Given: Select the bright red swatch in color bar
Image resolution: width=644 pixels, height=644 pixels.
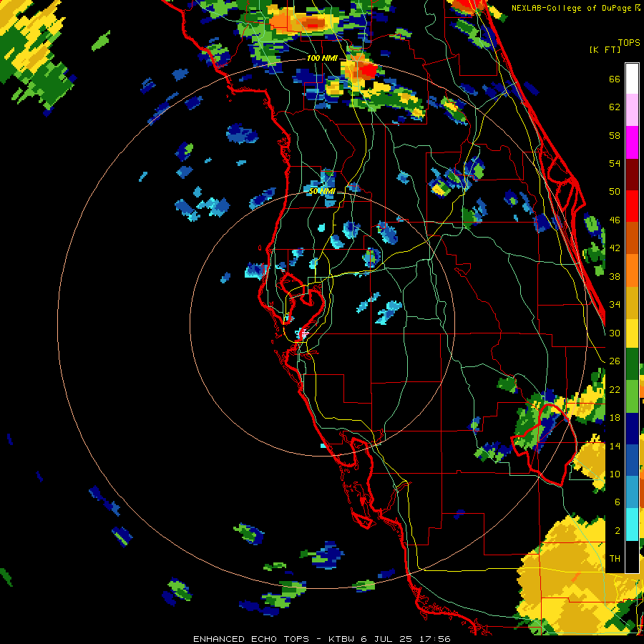Looking at the screenshot, I should [x=632, y=206].
